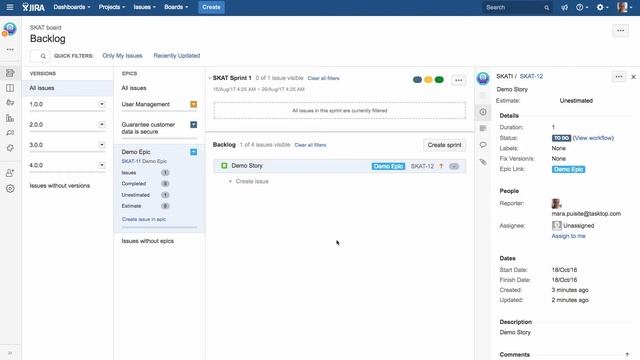
Task: Expand version 3.0.0 dropdown arrow
Action: 102,145
